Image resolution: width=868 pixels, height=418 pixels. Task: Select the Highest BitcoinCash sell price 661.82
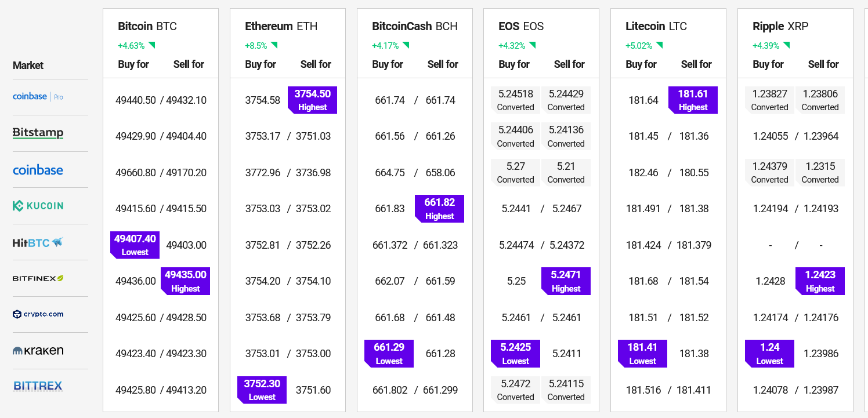pos(439,209)
